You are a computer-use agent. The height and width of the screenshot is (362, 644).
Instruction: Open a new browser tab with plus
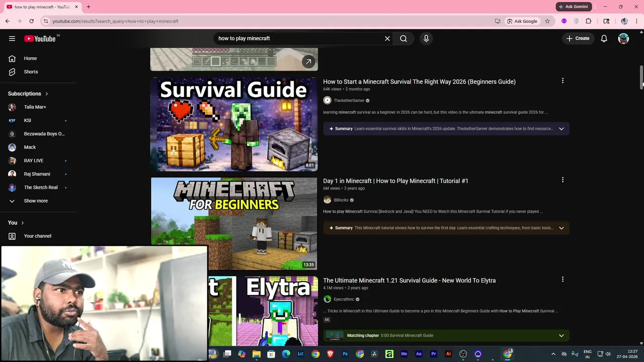pos(89,7)
